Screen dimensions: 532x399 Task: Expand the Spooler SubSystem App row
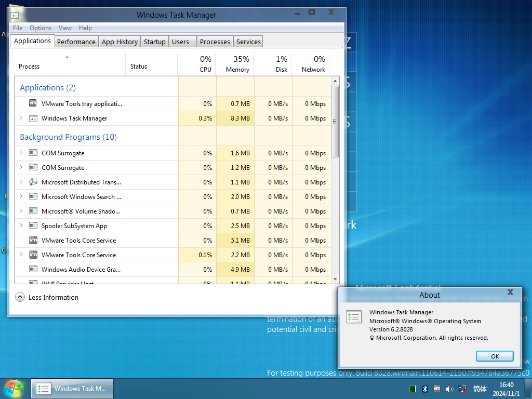click(21, 225)
